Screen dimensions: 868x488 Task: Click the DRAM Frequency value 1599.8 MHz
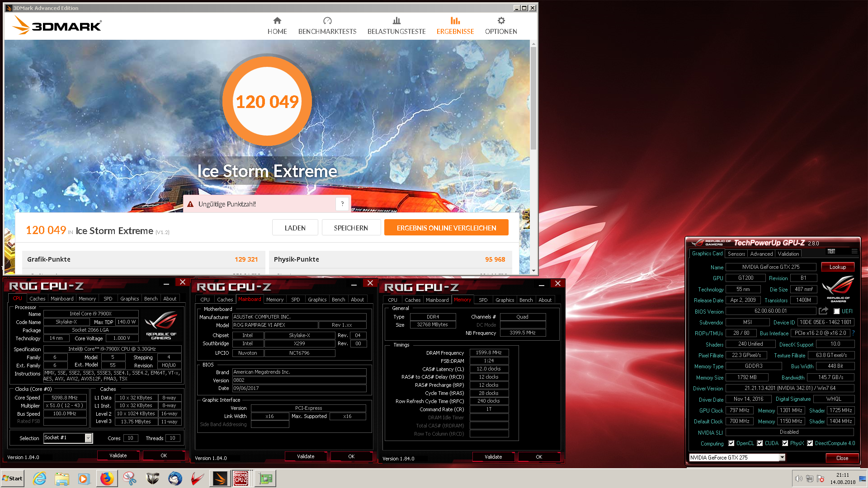coord(489,352)
